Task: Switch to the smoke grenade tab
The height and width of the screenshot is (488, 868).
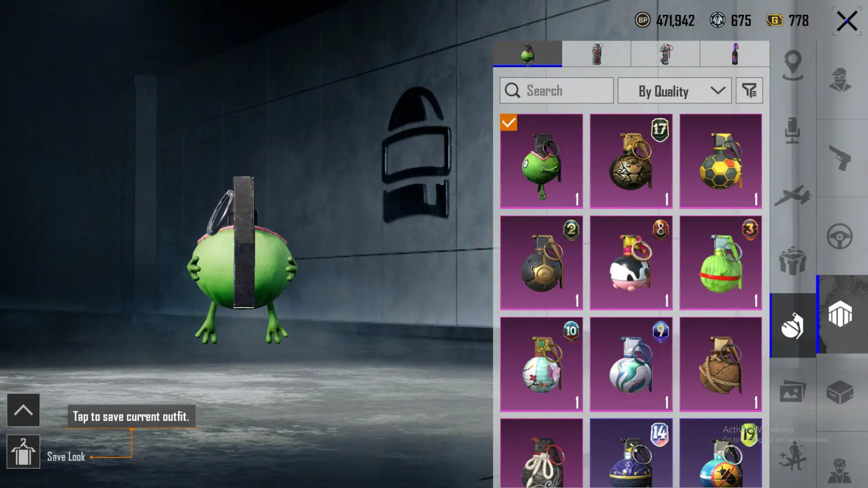Action: tap(596, 54)
